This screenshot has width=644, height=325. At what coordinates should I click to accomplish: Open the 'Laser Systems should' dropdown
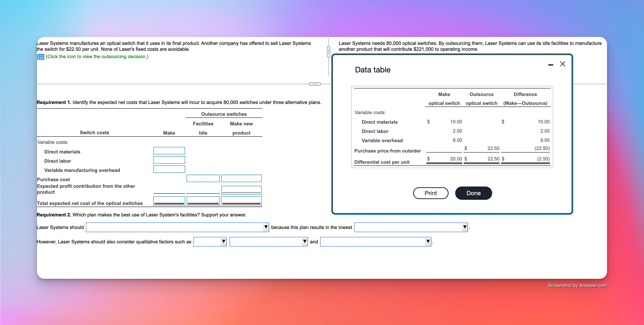pos(178,227)
